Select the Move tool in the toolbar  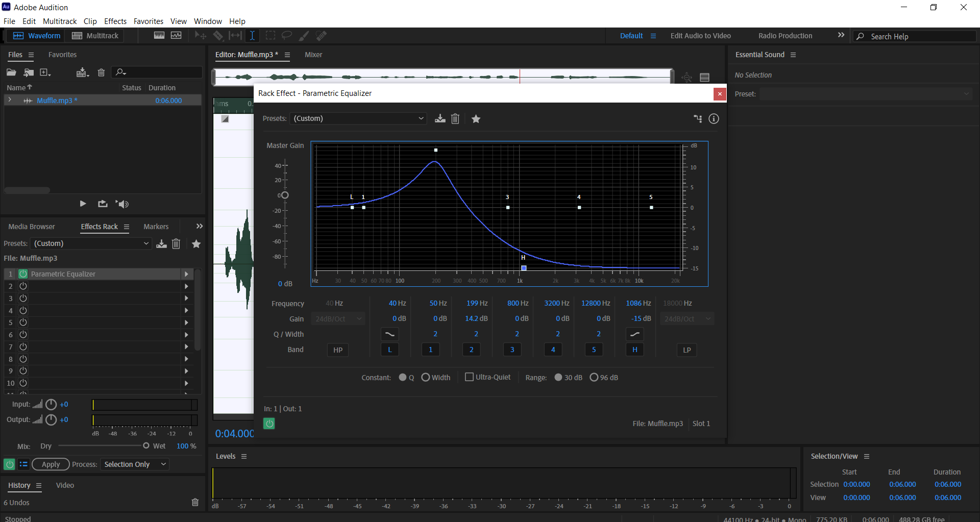point(201,35)
